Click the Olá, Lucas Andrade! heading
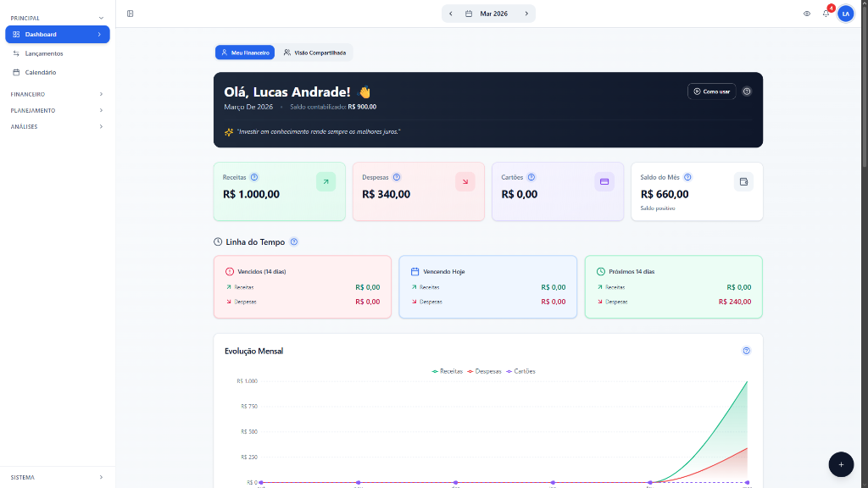 pos(287,91)
